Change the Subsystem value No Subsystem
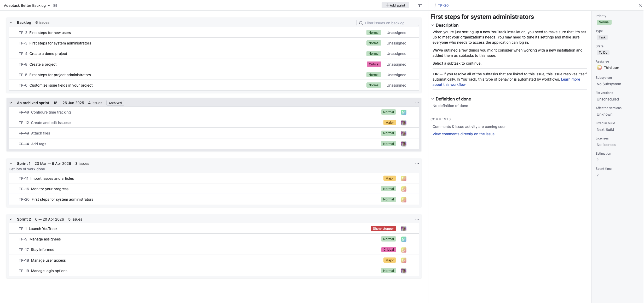This screenshot has height=303, width=644. pos(609,84)
